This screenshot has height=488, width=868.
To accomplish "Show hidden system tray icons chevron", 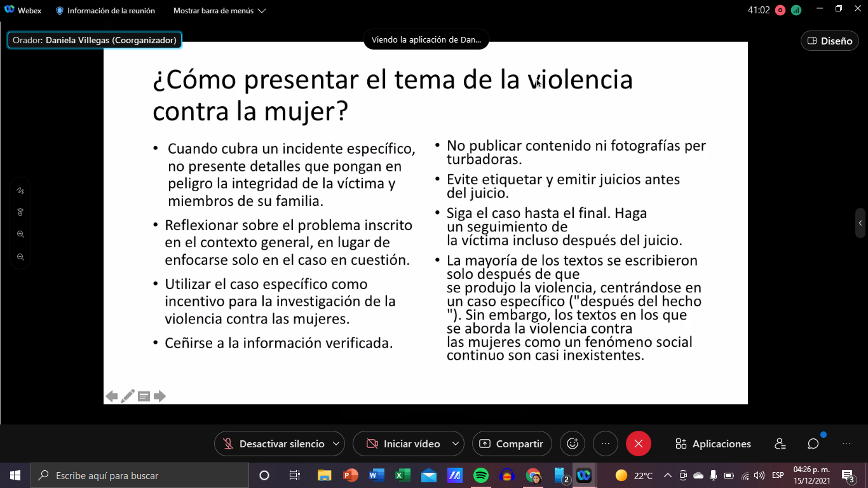I will [668, 475].
